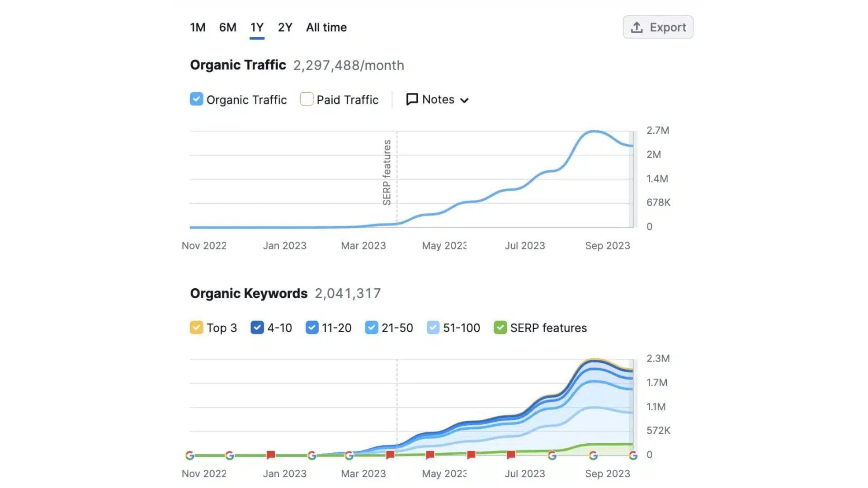
Task: Switch to the 6M time range
Action: [227, 28]
